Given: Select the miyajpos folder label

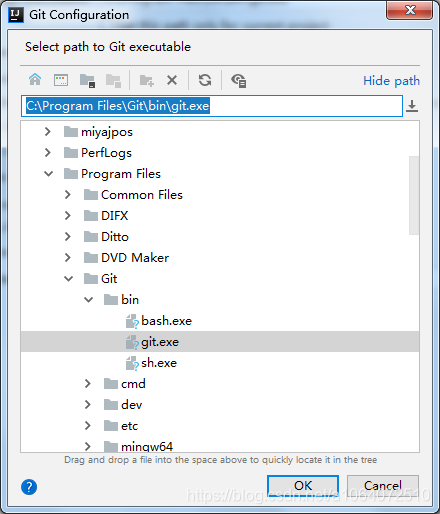Looking at the screenshot, I should (x=107, y=132).
